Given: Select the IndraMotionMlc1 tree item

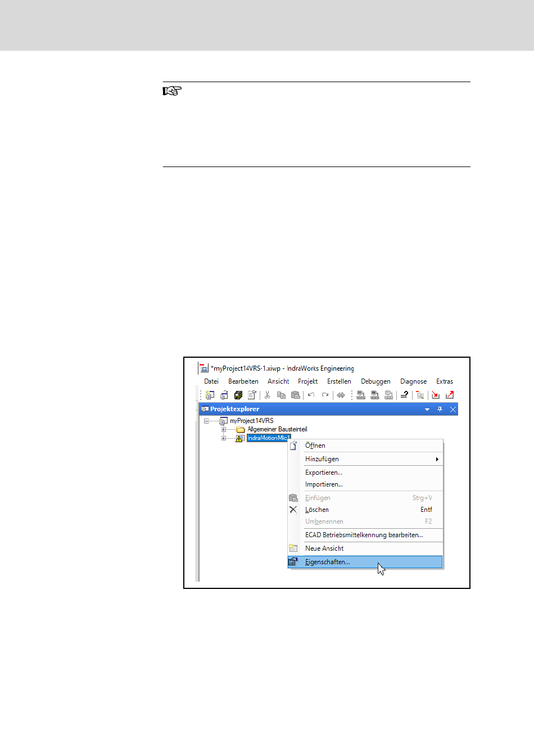Looking at the screenshot, I should pos(269,438).
